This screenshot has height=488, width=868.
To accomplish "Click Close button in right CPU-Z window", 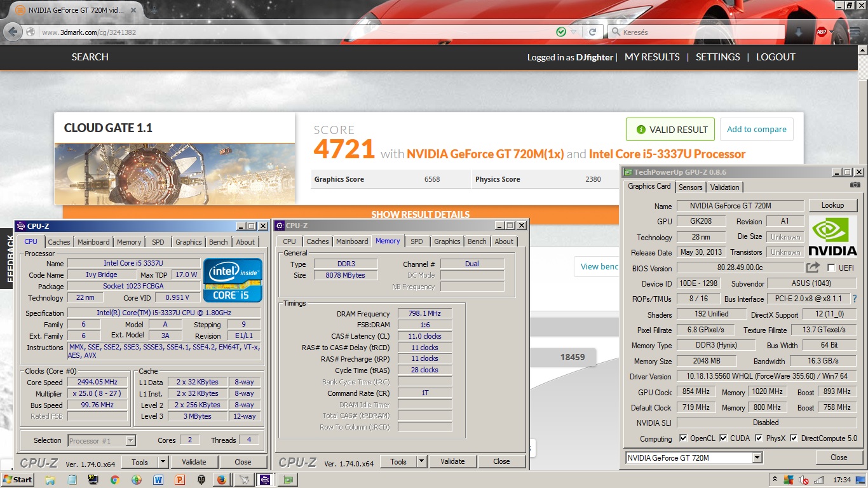I will 501,461.
